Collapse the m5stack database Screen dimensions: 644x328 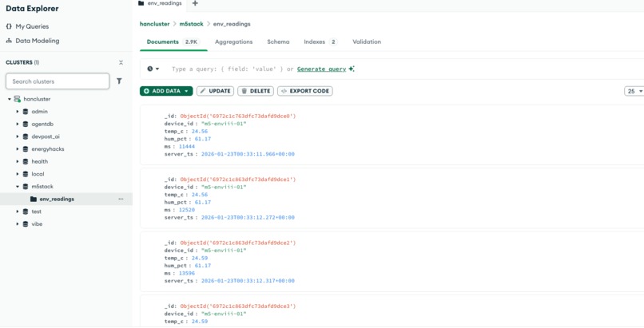(x=18, y=187)
